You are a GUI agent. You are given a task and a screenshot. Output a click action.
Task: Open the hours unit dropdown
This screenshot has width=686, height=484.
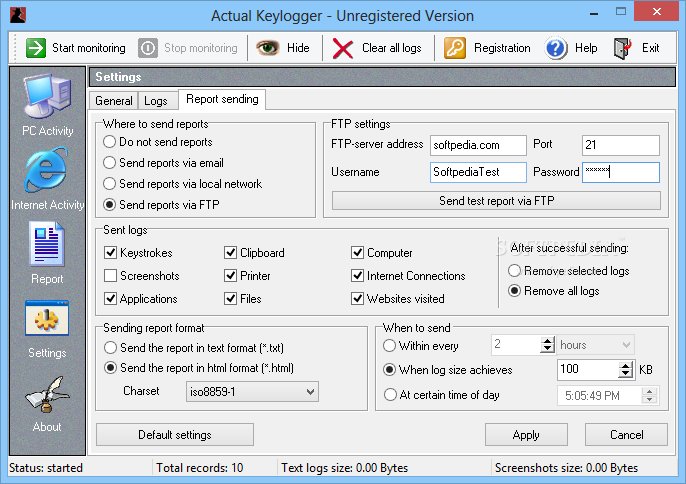595,345
